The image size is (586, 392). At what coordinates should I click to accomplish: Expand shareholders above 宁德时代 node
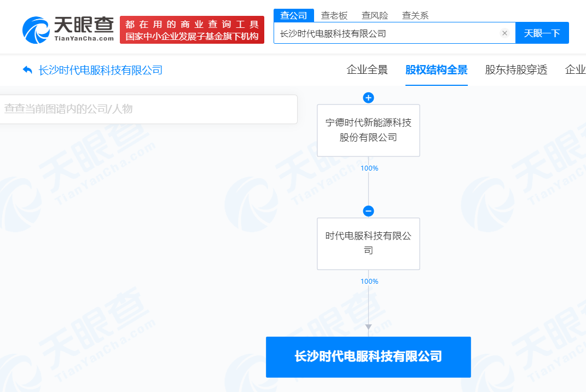tap(368, 98)
